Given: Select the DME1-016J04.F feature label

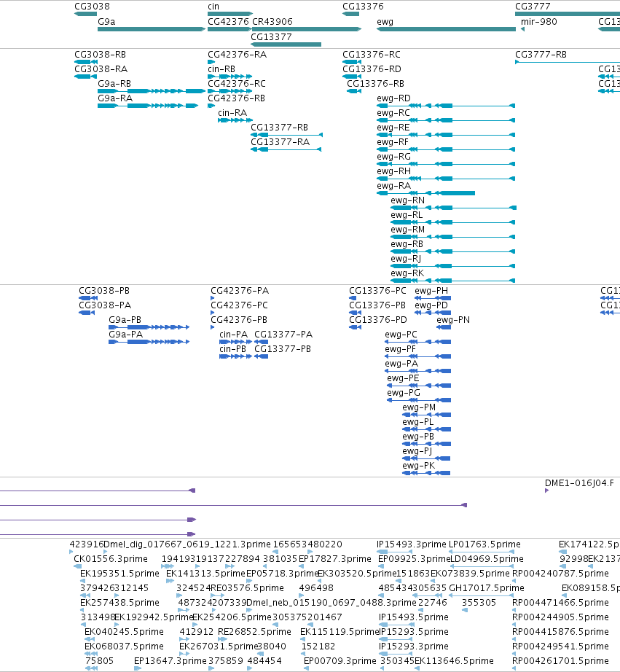Looking at the screenshot, I should point(579,483).
